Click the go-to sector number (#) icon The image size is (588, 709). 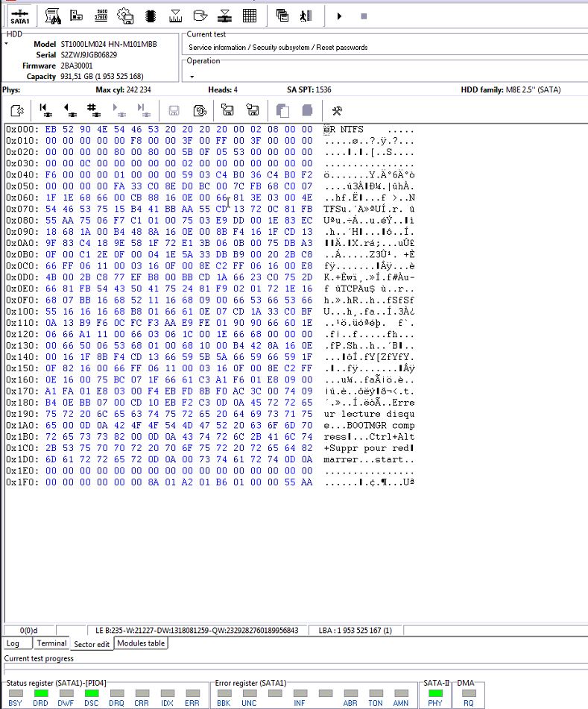click(x=93, y=110)
